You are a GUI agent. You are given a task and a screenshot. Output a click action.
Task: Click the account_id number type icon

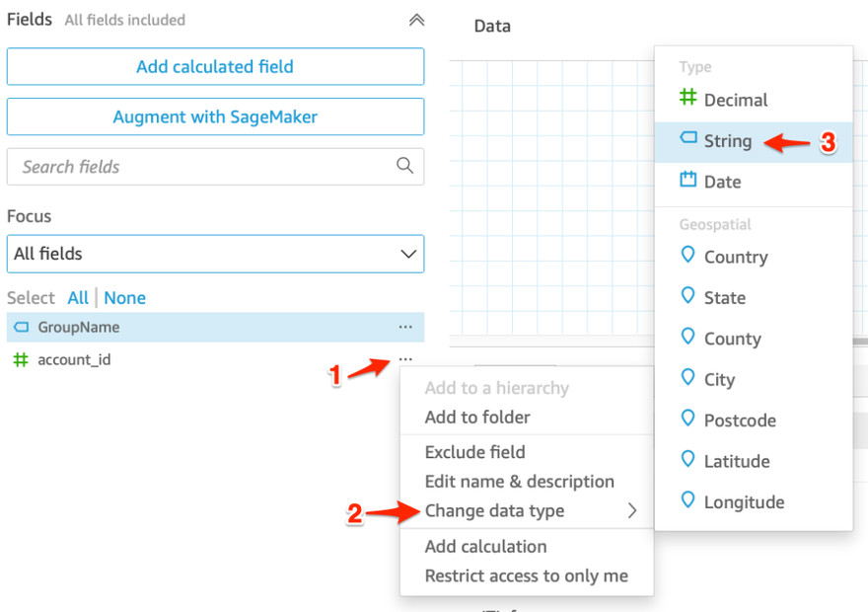click(x=20, y=359)
